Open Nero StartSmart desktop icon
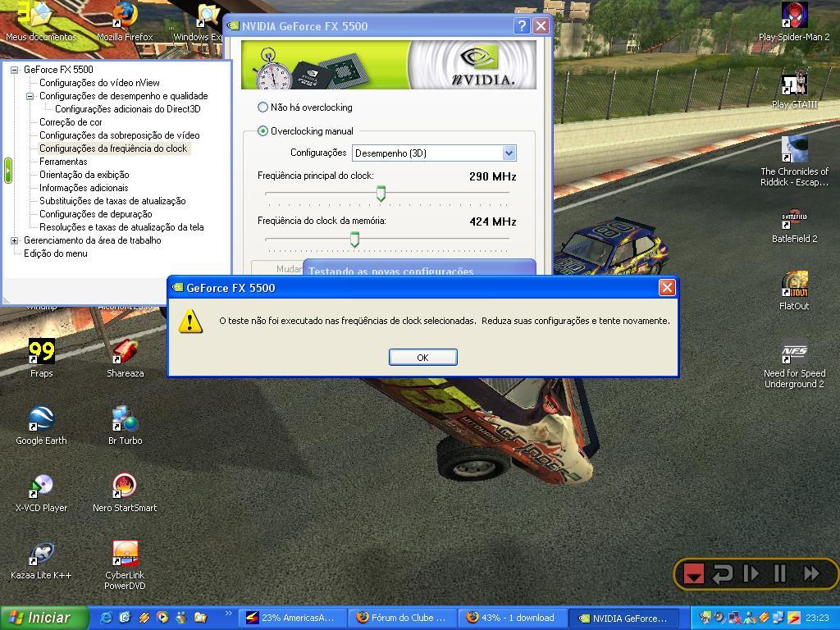840x630 pixels. pos(125,493)
